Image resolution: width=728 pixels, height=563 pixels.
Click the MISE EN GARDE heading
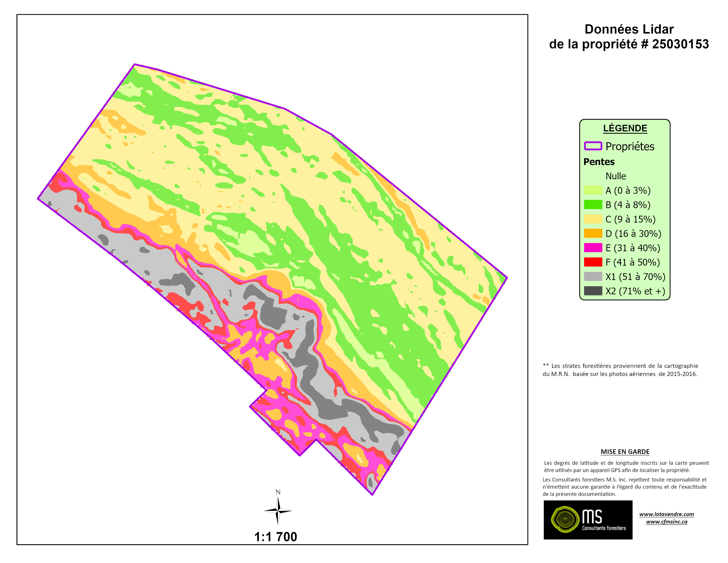(x=625, y=452)
